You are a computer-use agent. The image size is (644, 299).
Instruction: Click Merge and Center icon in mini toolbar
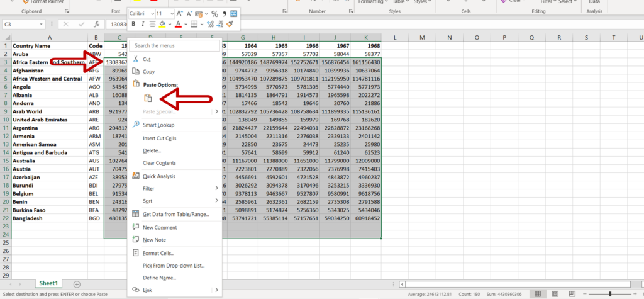tap(234, 14)
